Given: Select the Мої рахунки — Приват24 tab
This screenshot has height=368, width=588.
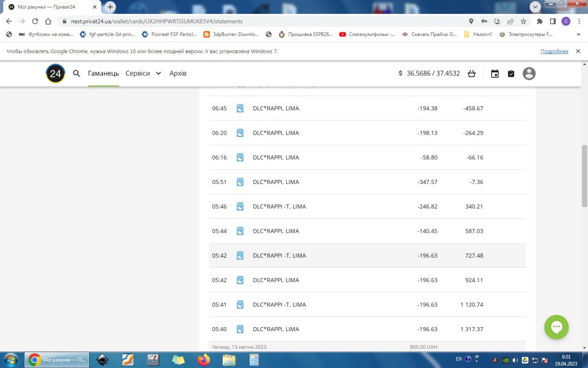Looking at the screenshot, I should (x=53, y=7).
